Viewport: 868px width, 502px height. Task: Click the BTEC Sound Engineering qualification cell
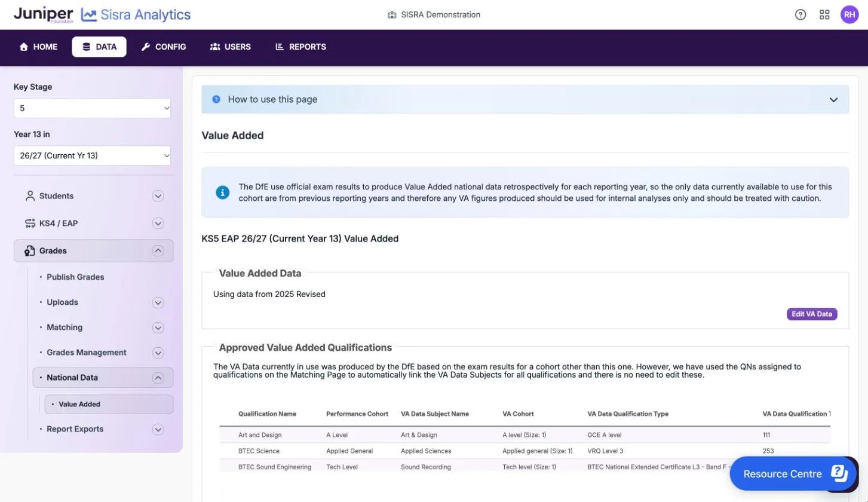coord(275,467)
